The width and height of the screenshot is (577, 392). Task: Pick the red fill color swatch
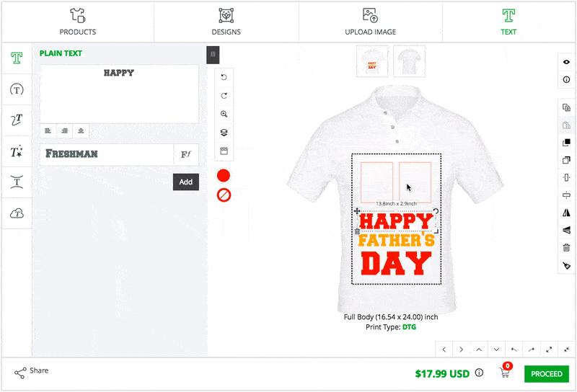(x=224, y=176)
